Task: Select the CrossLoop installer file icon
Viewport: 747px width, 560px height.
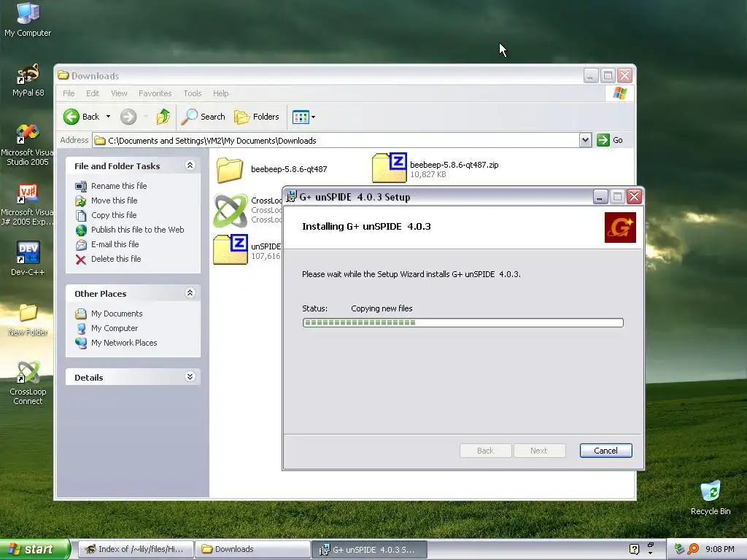Action: coord(231,211)
